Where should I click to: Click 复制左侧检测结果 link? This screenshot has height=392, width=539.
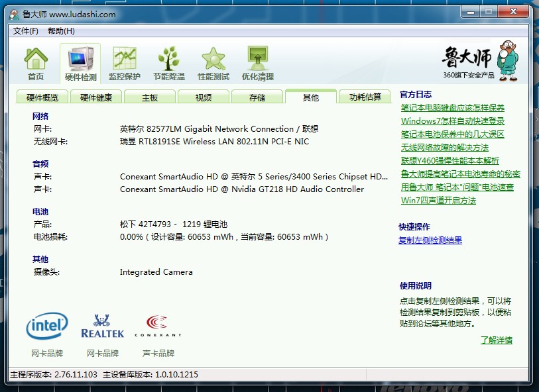point(430,240)
